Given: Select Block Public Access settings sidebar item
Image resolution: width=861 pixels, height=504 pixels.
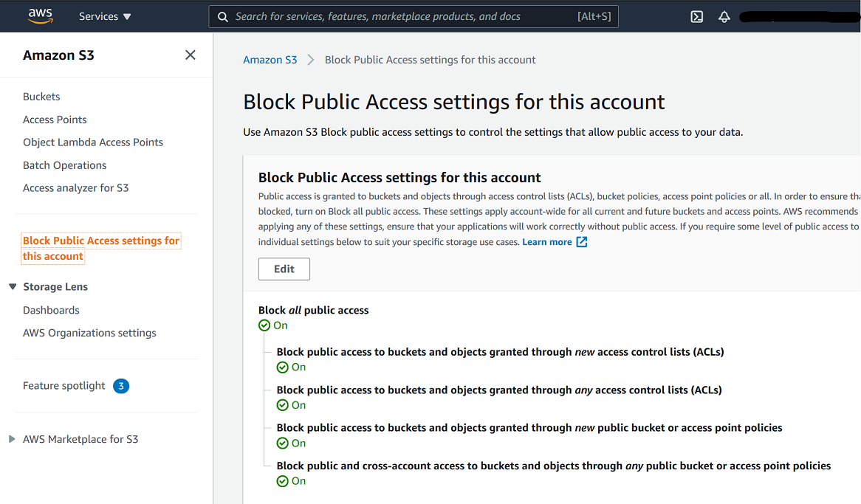Looking at the screenshot, I should (x=101, y=249).
